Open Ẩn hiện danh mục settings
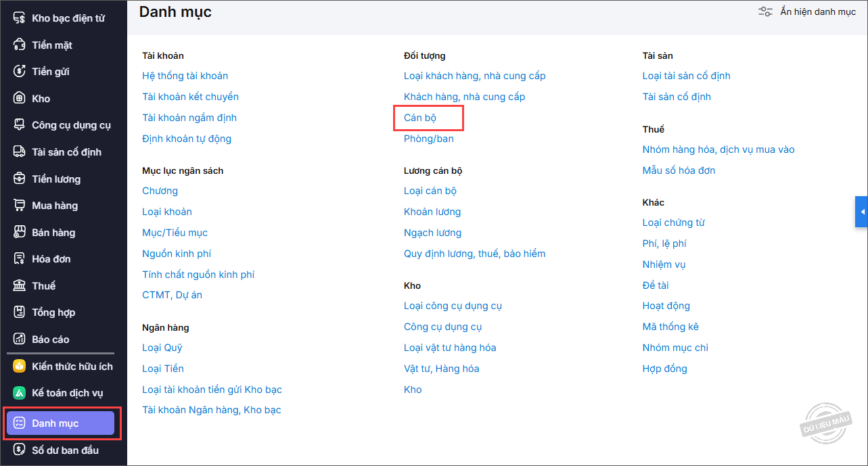This screenshot has height=466, width=868. (x=817, y=11)
